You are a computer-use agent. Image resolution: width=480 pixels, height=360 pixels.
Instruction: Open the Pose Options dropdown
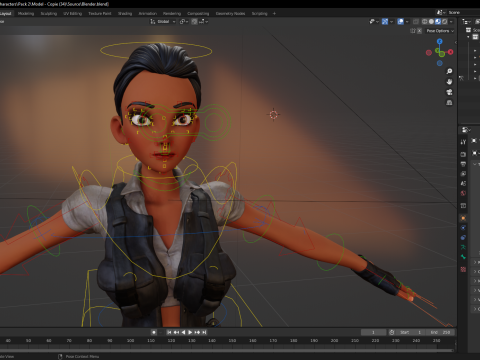440,31
